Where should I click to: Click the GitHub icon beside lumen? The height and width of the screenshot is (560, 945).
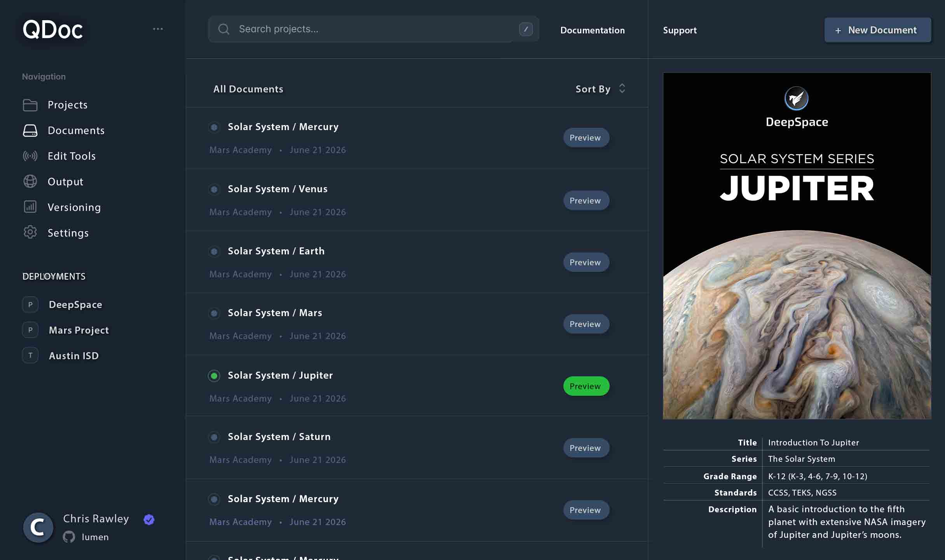click(x=69, y=537)
